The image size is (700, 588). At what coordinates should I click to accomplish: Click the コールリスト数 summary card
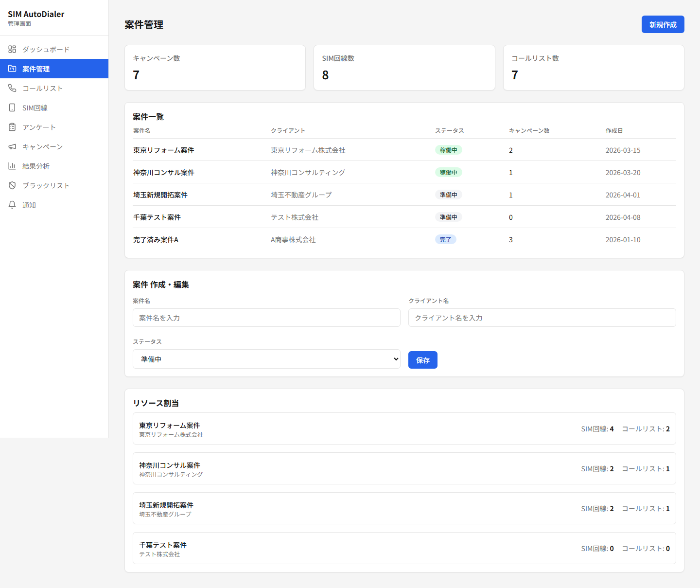click(594, 68)
